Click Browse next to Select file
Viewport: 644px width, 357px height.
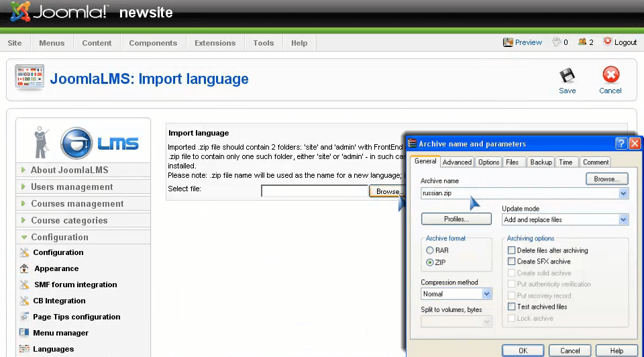pyautogui.click(x=387, y=191)
